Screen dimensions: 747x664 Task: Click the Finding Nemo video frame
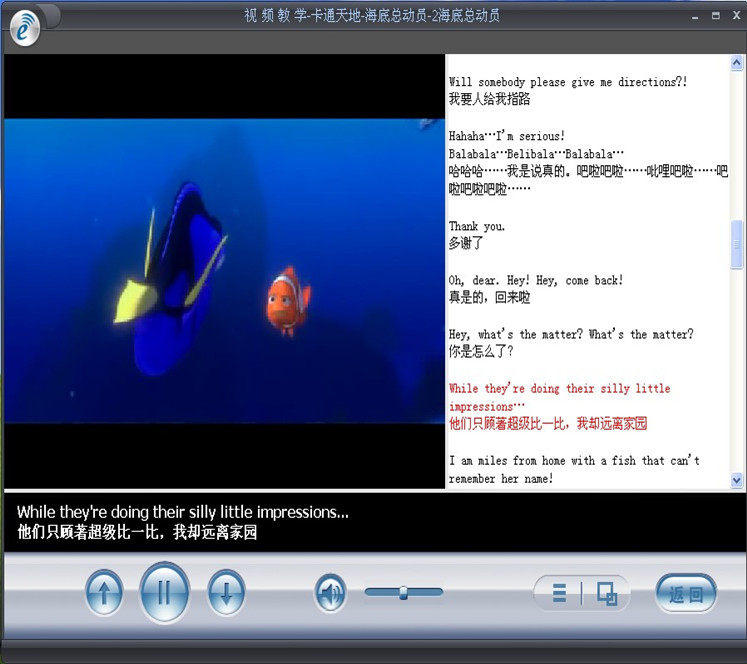click(224, 271)
